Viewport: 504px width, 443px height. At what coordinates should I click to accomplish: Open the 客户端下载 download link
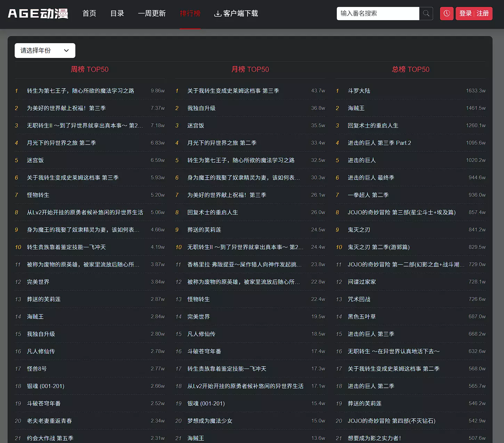click(x=236, y=14)
